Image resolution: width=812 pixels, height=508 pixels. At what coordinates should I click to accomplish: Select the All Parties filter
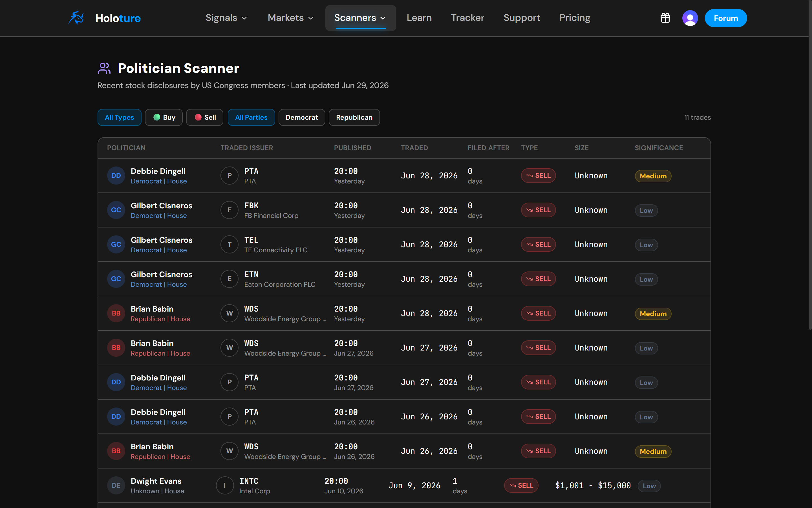click(x=251, y=117)
